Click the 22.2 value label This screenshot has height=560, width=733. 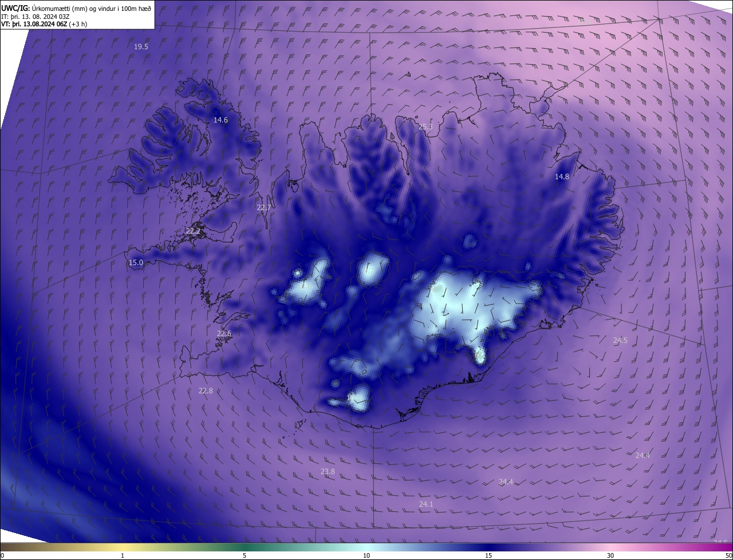coord(193,231)
